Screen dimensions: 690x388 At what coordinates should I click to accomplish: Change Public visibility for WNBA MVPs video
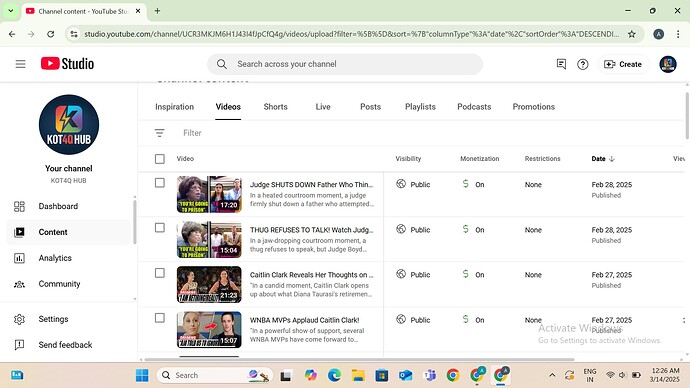click(x=413, y=320)
